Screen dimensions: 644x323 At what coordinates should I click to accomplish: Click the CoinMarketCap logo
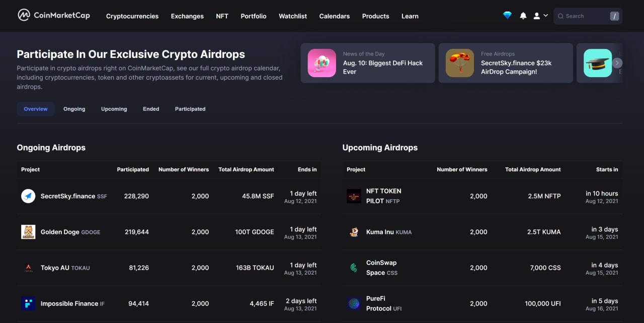click(x=54, y=15)
